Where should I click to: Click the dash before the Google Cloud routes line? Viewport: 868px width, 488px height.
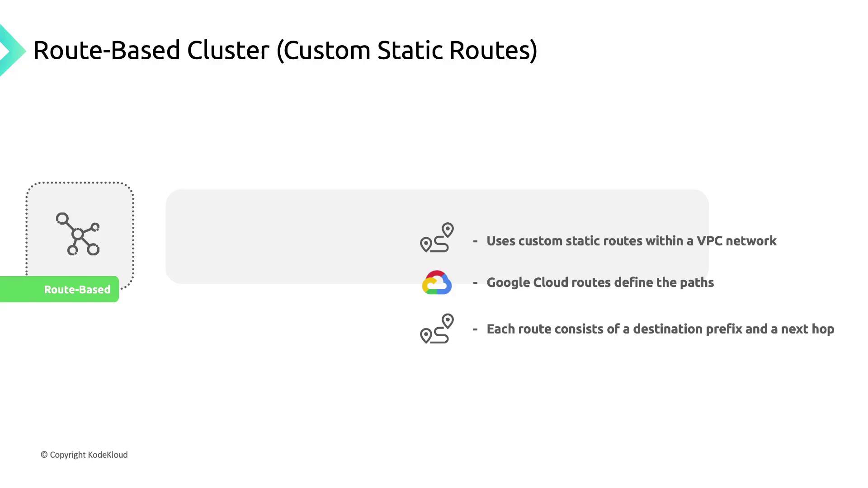point(475,283)
